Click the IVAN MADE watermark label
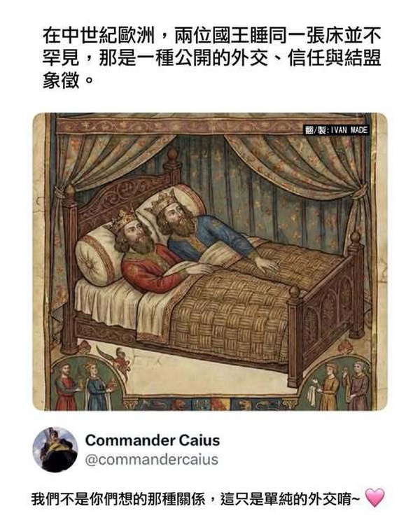 click(x=336, y=130)
